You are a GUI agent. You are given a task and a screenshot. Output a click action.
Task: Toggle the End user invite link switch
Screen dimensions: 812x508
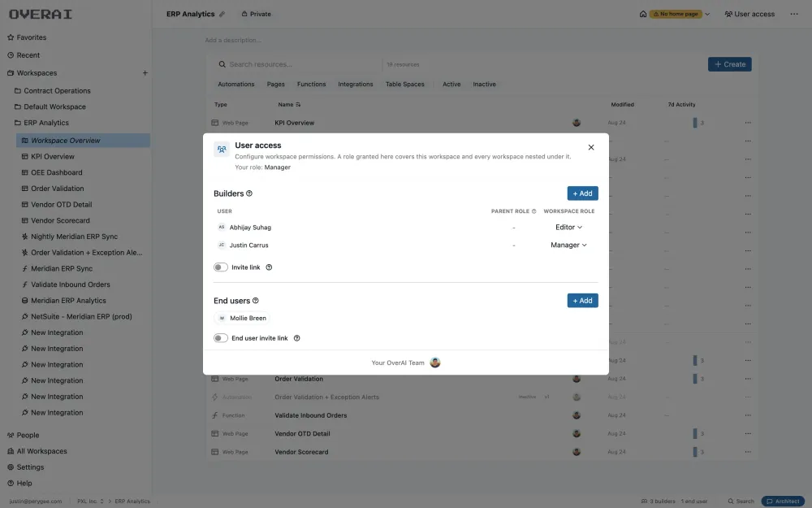pyautogui.click(x=221, y=338)
